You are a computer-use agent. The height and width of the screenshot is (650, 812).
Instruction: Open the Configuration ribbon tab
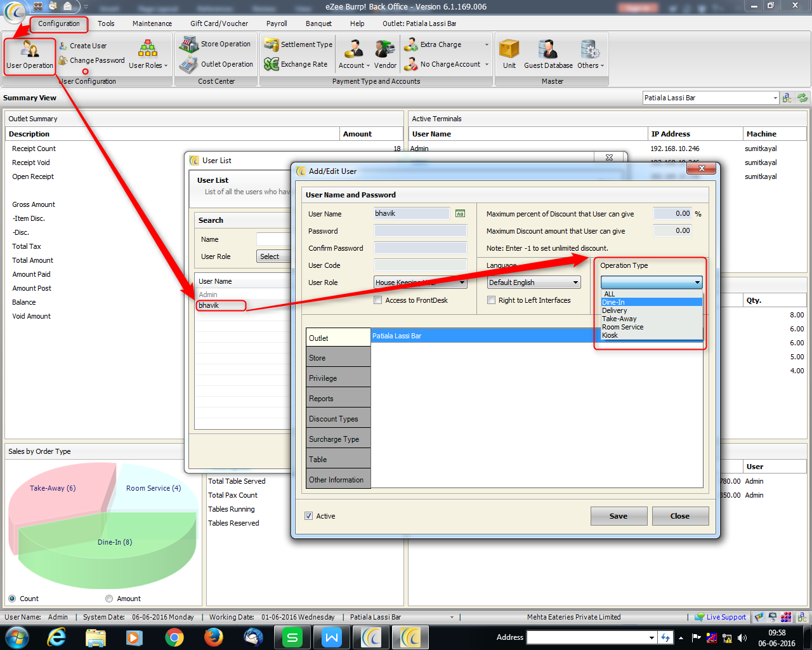point(59,23)
